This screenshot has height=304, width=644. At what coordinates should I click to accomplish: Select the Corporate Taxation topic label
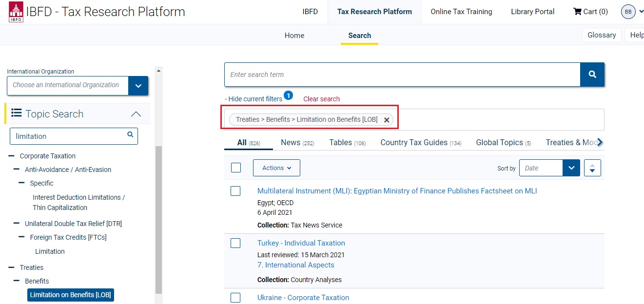click(x=48, y=156)
